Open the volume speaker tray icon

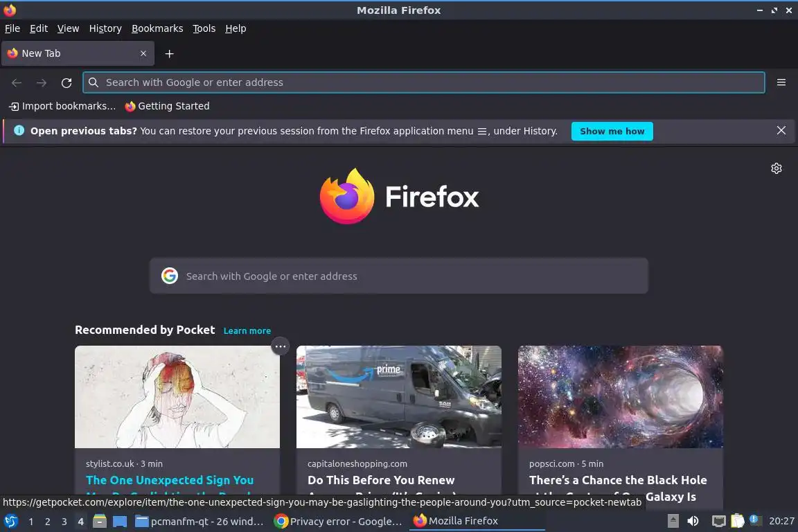(x=693, y=521)
